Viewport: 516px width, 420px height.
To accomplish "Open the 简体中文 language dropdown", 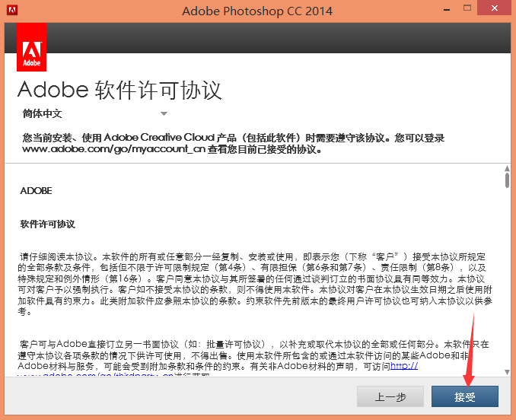I will pyautogui.click(x=95, y=114).
